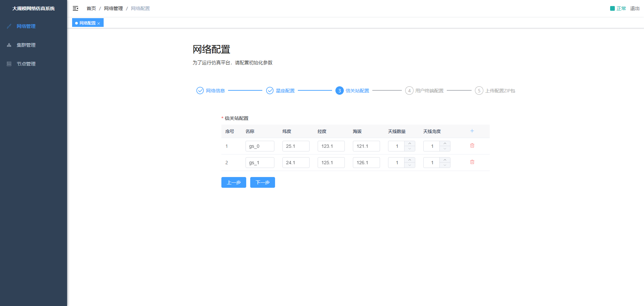Increase antenna count for row 2
Image resolution: width=644 pixels, height=306 pixels.
[410, 160]
